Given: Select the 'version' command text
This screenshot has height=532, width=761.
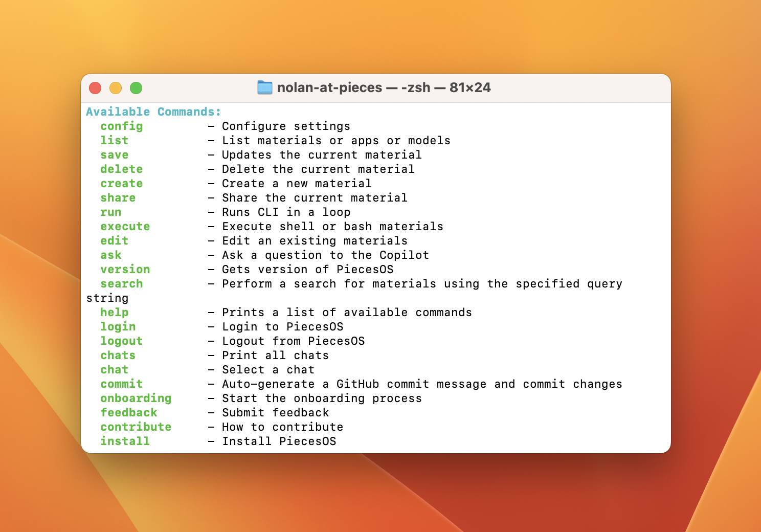Looking at the screenshot, I should (x=125, y=269).
